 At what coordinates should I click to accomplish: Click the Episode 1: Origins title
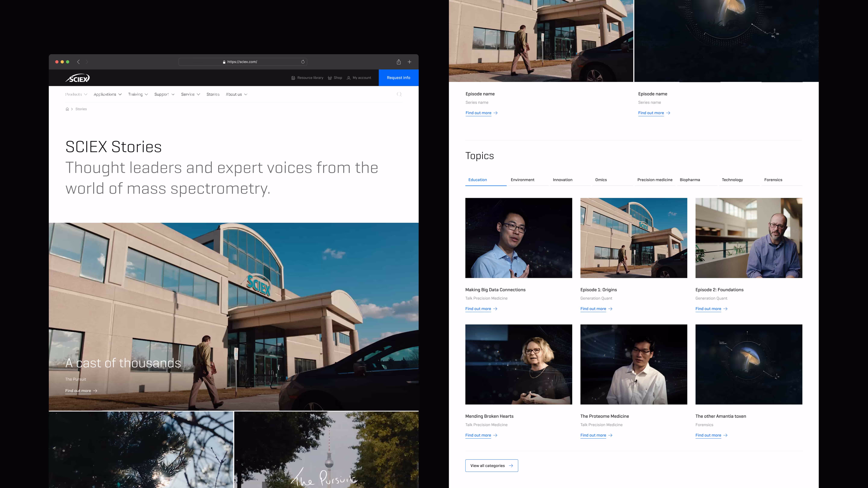(598, 290)
